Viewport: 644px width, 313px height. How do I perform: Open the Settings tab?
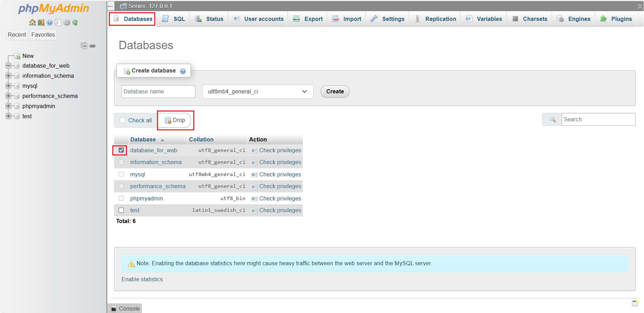pos(387,19)
